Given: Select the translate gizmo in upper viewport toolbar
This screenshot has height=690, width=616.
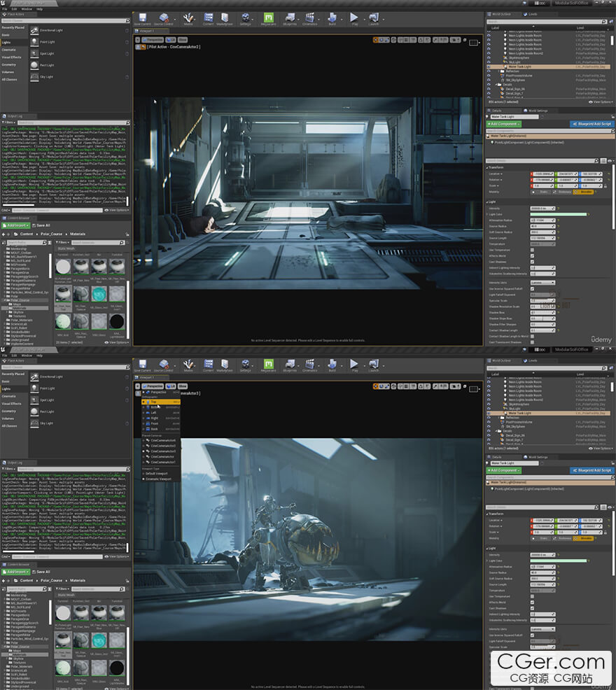Looking at the screenshot, I should (376, 40).
